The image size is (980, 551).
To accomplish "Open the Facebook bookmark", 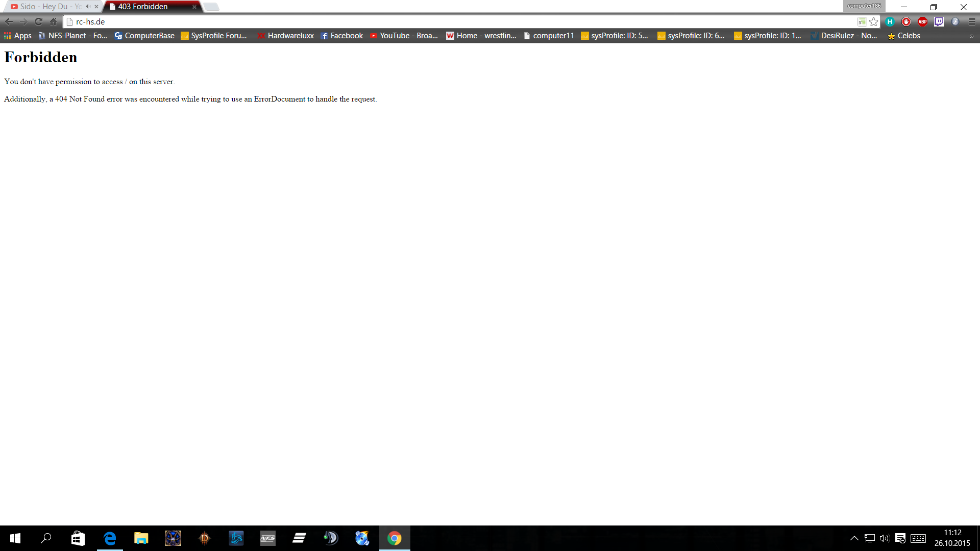I will pos(341,36).
